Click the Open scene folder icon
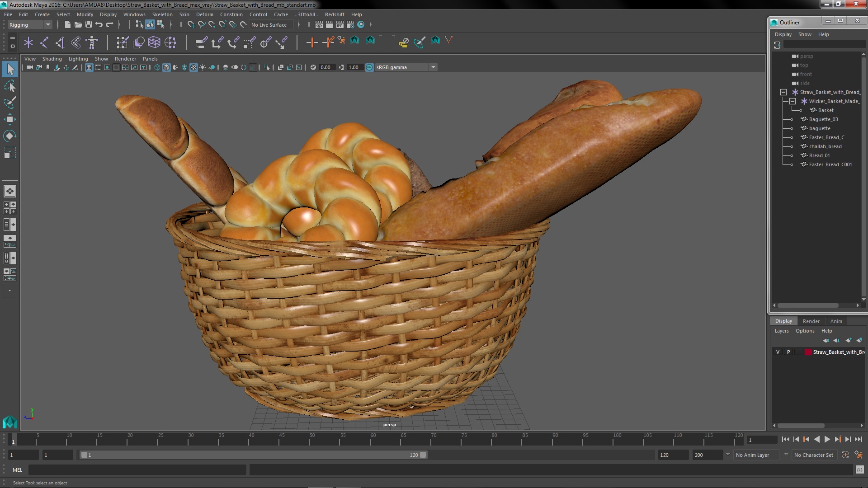This screenshot has height=488, width=868. click(78, 25)
